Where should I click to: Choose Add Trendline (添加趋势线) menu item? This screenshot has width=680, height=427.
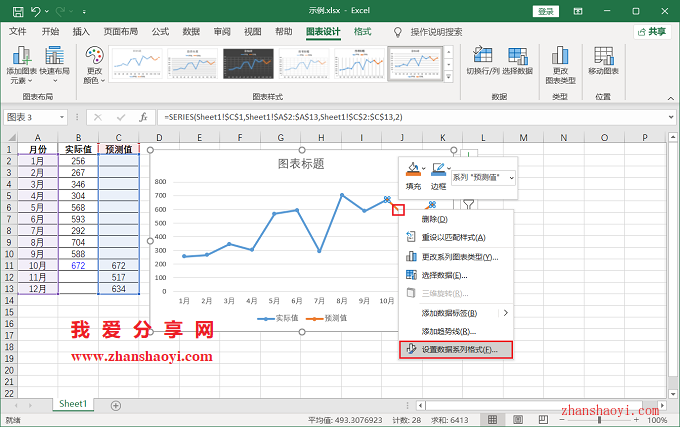[x=456, y=331]
